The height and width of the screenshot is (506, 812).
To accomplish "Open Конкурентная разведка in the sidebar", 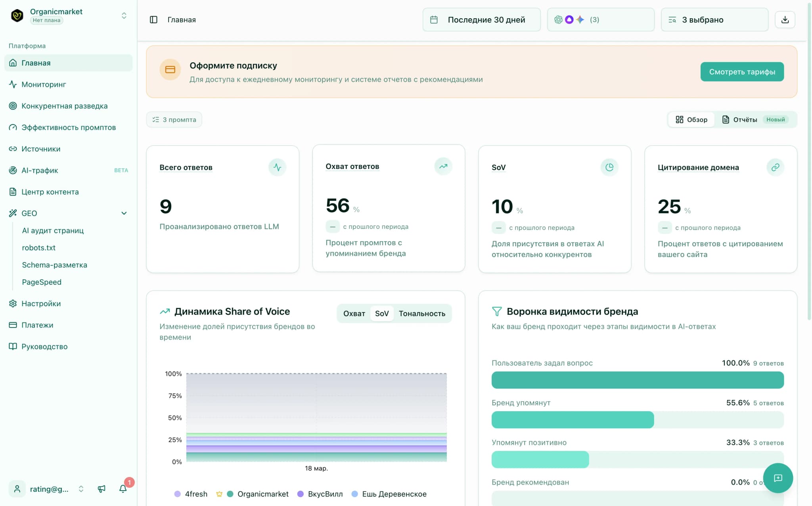I will pos(64,106).
